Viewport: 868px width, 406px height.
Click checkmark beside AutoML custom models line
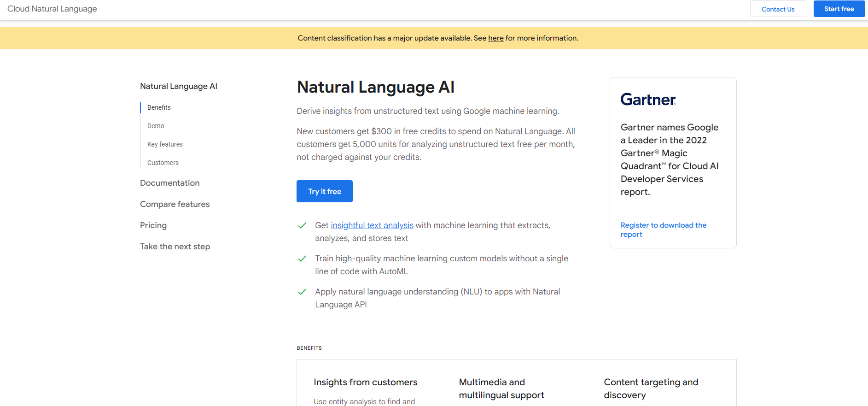point(302,259)
